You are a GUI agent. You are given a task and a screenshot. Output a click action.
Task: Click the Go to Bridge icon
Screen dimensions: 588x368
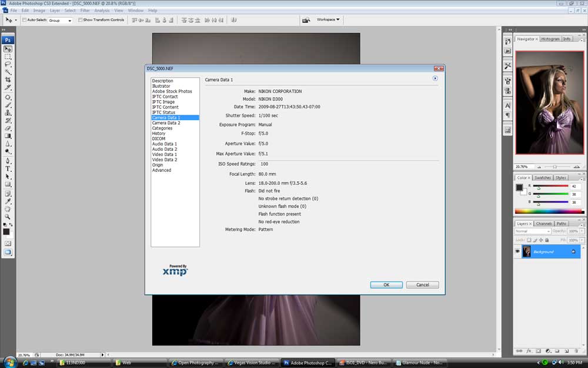click(x=306, y=20)
